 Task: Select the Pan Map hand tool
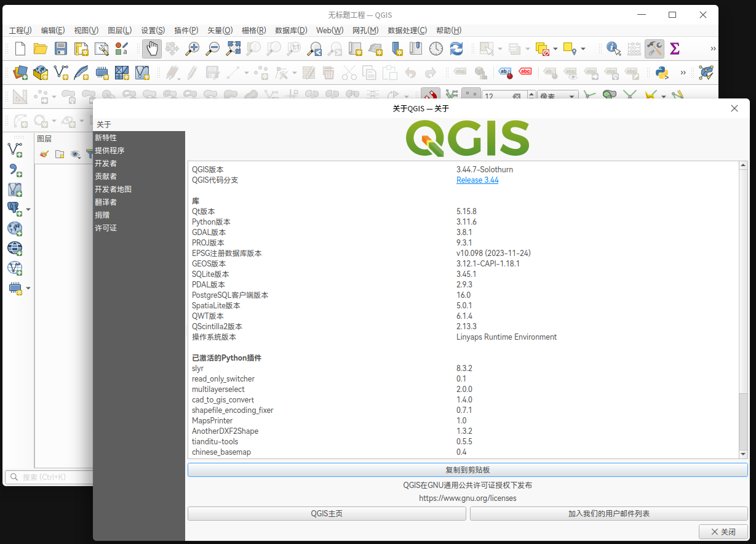click(x=152, y=49)
